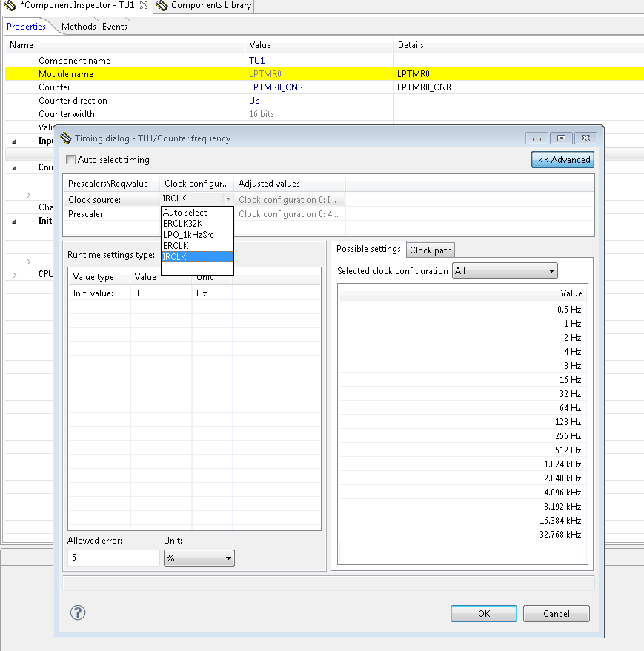Open the help question mark icon

click(x=78, y=612)
